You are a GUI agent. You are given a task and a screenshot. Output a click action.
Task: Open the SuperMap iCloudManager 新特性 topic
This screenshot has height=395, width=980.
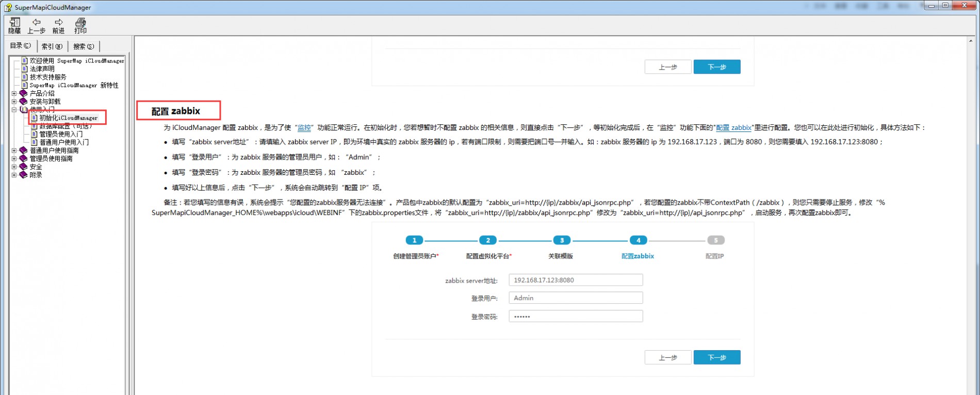(74, 85)
